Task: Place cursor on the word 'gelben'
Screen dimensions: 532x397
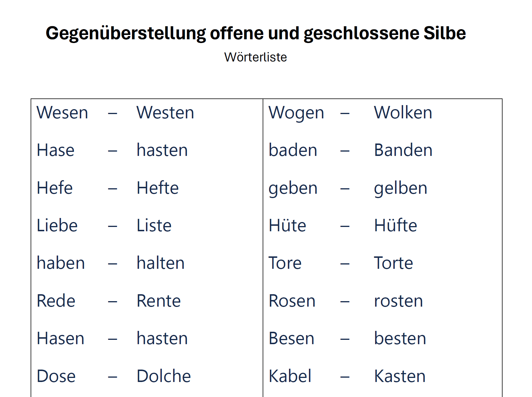Action: (401, 189)
